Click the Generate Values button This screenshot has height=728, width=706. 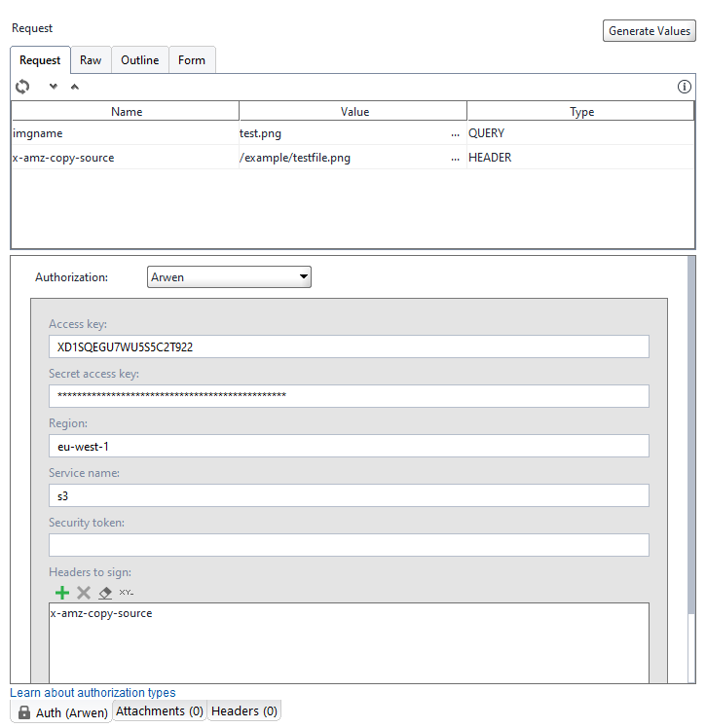tap(650, 31)
